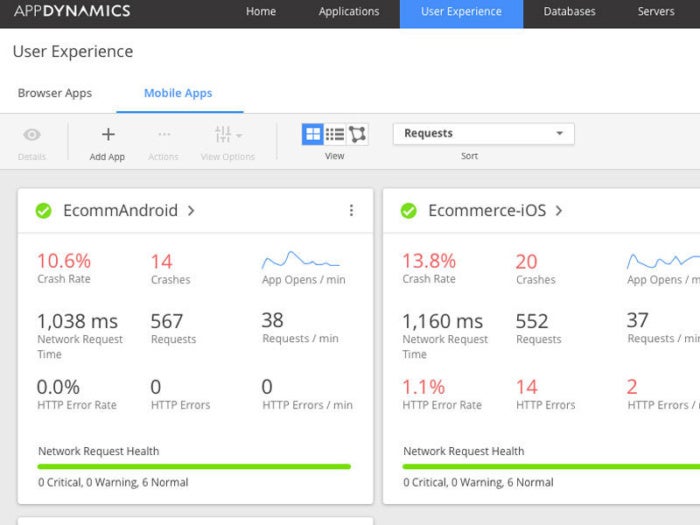This screenshot has width=700, height=525.
Task: Click EcommAndroid '0 Critical, 0 Warning, 6 Normal'
Action: coord(113,482)
